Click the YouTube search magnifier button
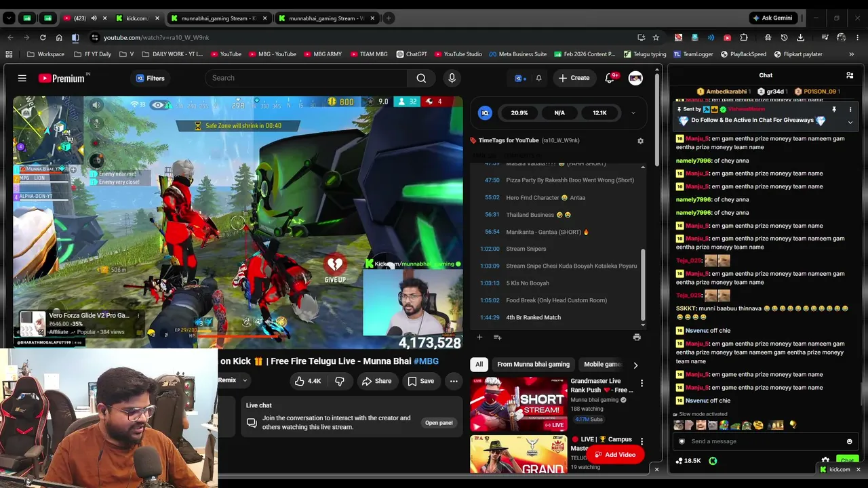Screen dimensions: 868x488 [421, 78]
